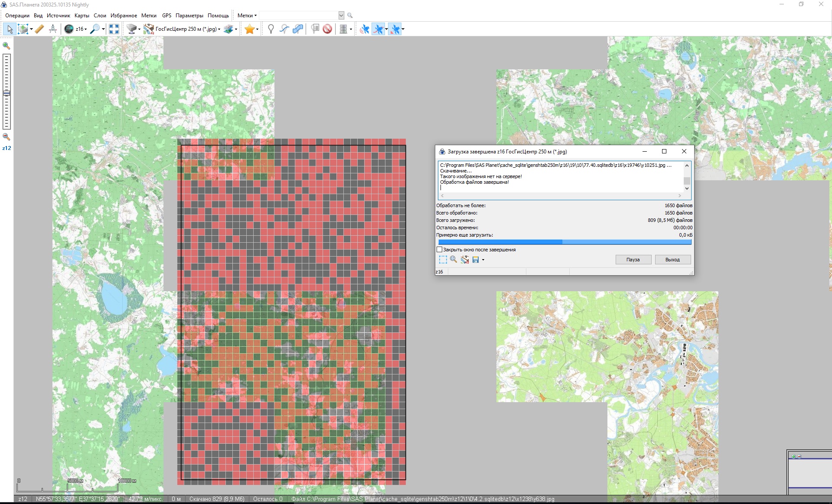Add a new placemark pin
Image resolution: width=832 pixels, height=504 pixels.
[x=271, y=29]
